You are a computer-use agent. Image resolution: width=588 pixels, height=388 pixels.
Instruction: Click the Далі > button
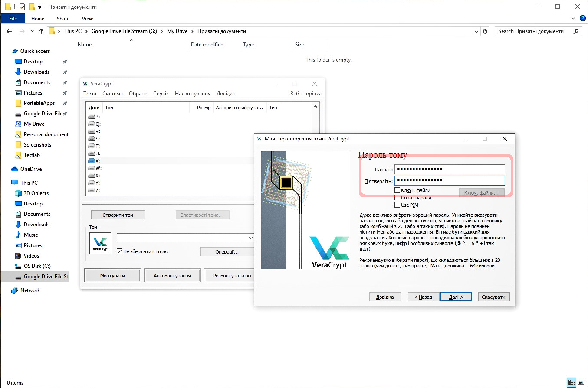(x=456, y=297)
